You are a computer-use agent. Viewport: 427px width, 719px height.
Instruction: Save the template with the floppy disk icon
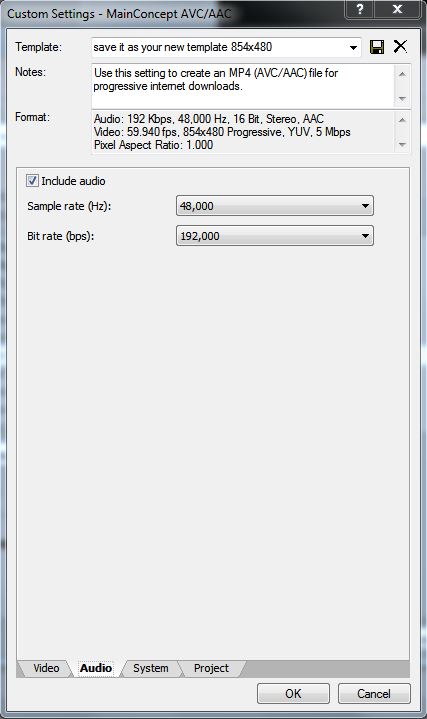click(377, 47)
